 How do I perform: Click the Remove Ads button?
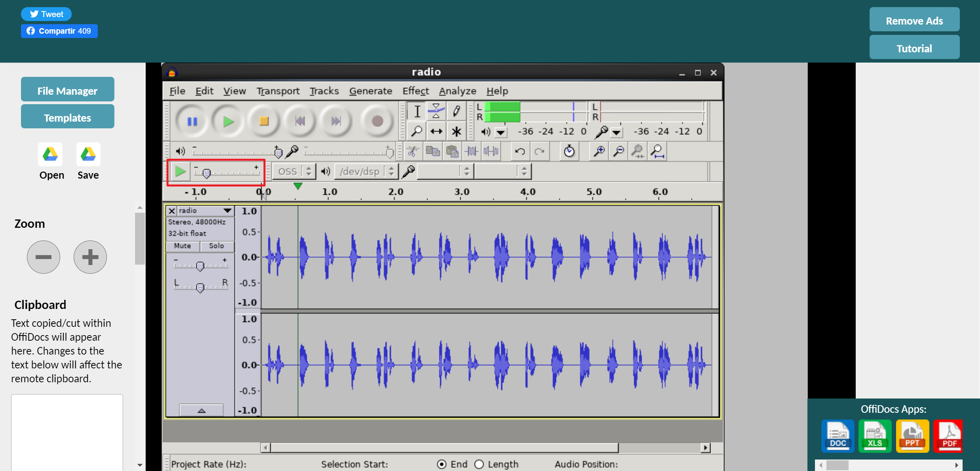point(914,21)
